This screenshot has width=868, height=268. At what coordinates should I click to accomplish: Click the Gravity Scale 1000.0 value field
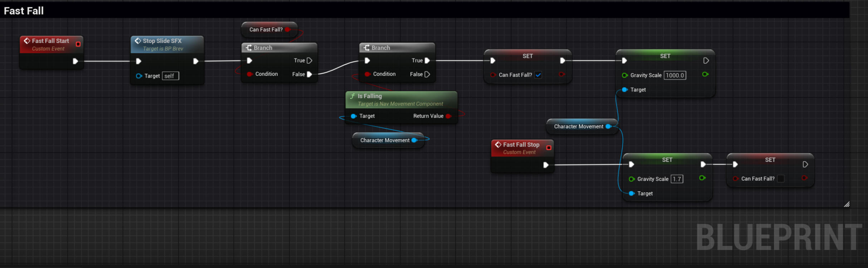[675, 75]
